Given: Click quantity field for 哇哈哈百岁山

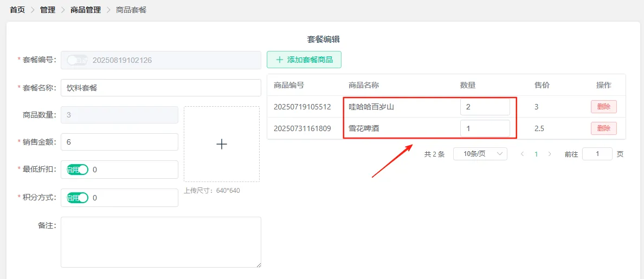Looking at the screenshot, I should (485, 107).
